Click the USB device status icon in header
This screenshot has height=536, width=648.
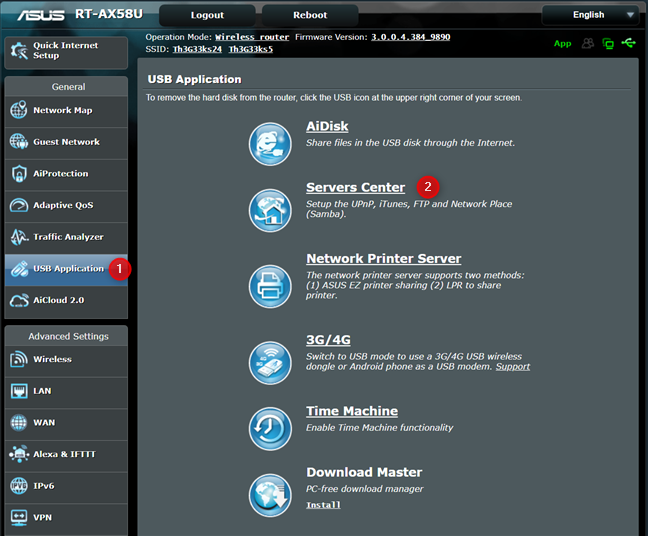point(629,43)
